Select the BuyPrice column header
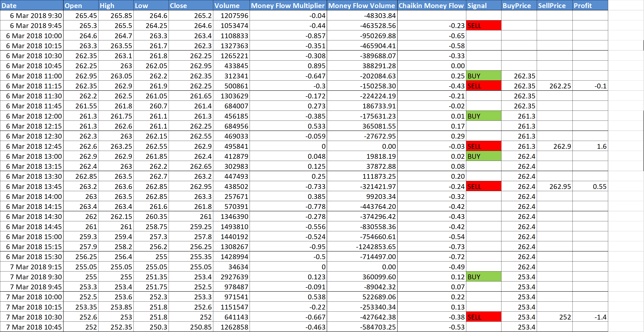 [x=519, y=5]
